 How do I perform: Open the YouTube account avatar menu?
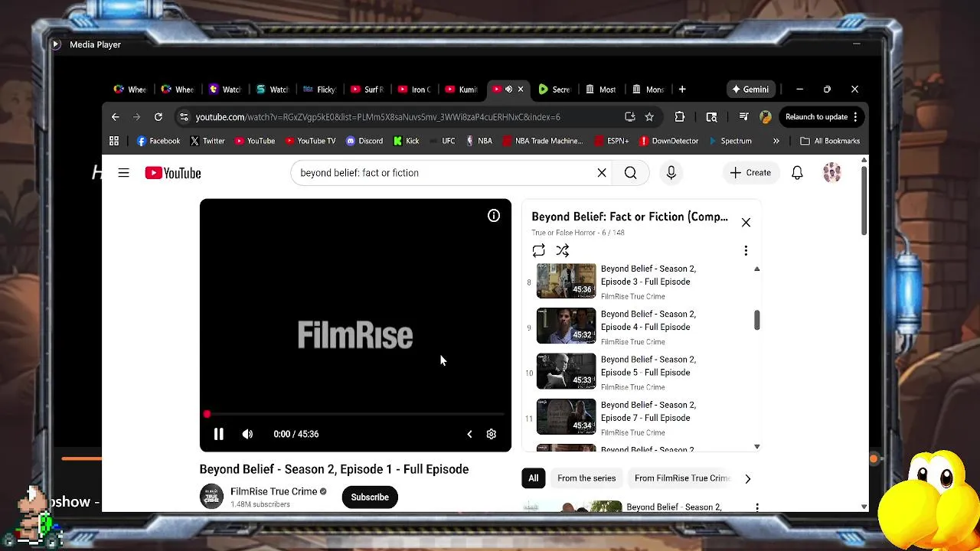point(832,173)
